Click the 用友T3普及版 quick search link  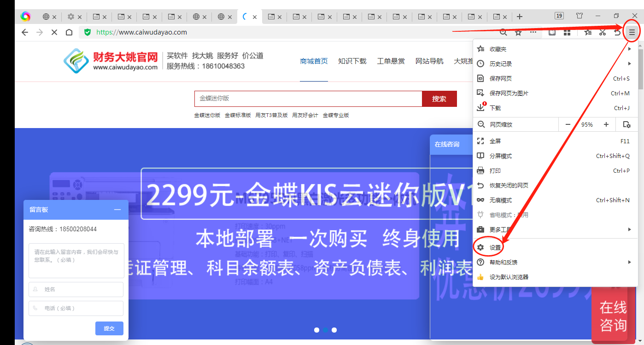pos(271,115)
